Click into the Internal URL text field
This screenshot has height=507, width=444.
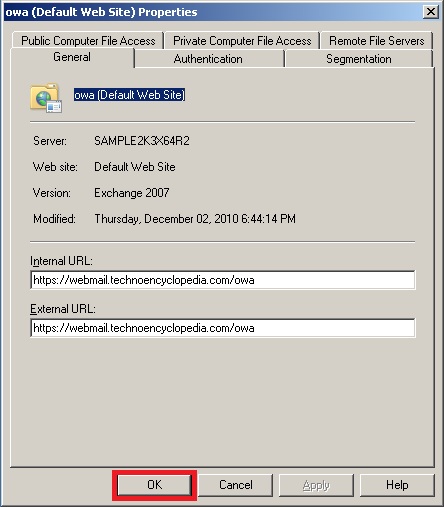223,280
